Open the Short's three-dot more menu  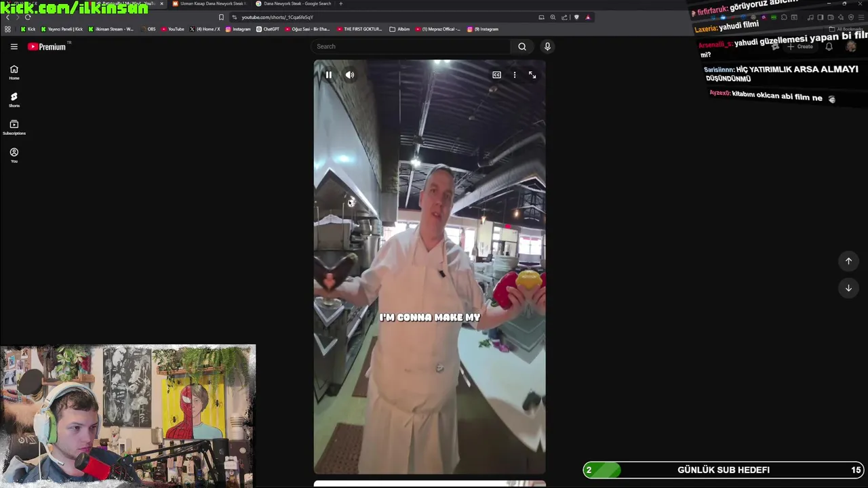click(x=515, y=75)
